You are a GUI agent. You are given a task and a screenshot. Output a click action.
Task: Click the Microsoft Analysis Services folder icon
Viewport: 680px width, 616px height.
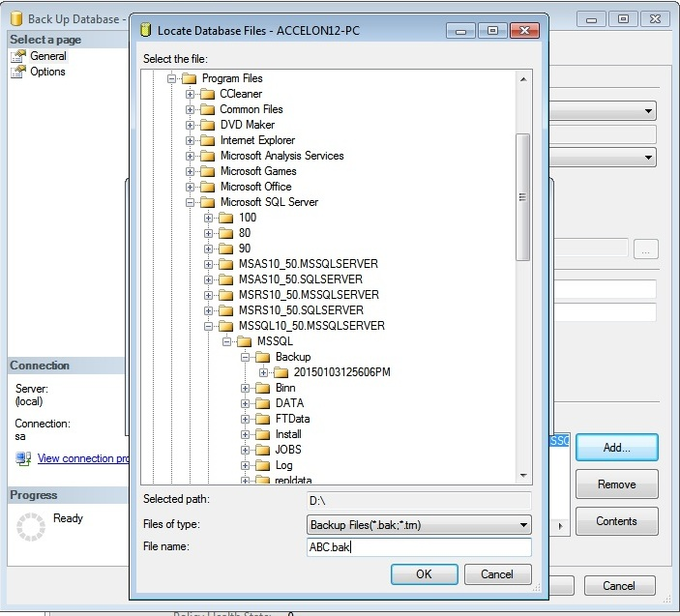tap(208, 156)
